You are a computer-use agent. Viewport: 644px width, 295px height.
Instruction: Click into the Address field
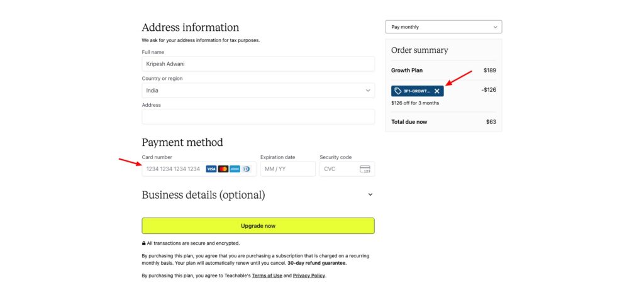tap(258, 116)
